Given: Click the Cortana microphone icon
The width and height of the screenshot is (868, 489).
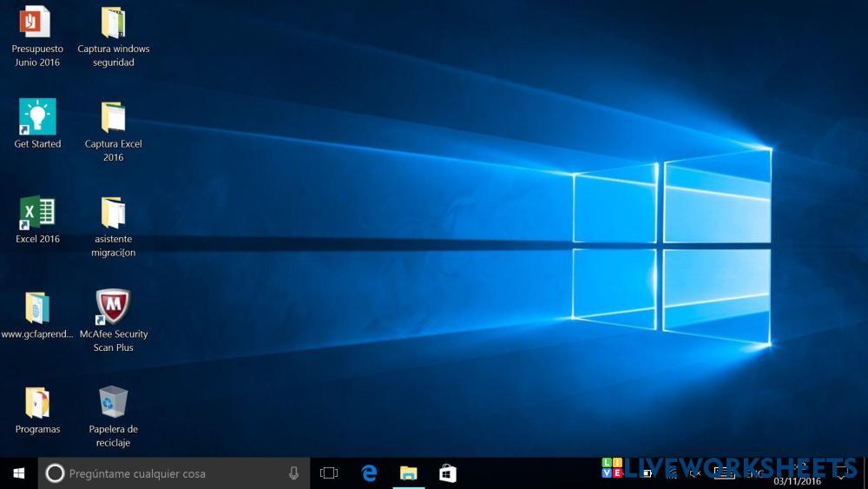Looking at the screenshot, I should [x=294, y=473].
